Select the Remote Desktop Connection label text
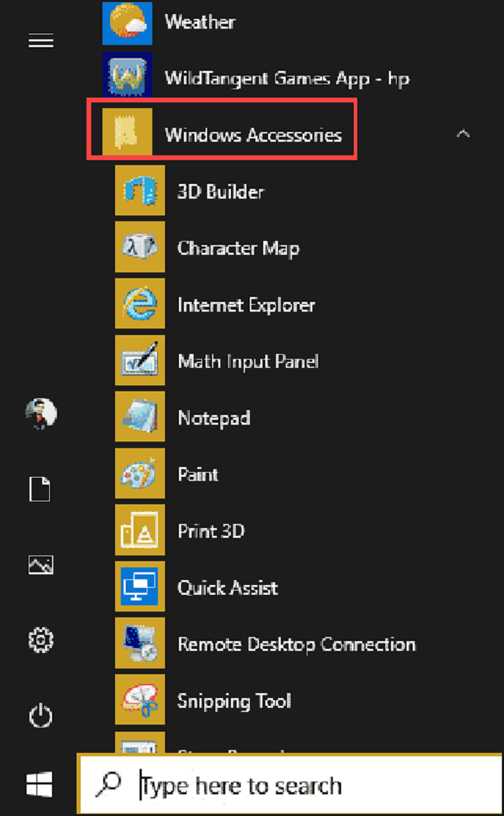504x816 pixels. coord(296,644)
